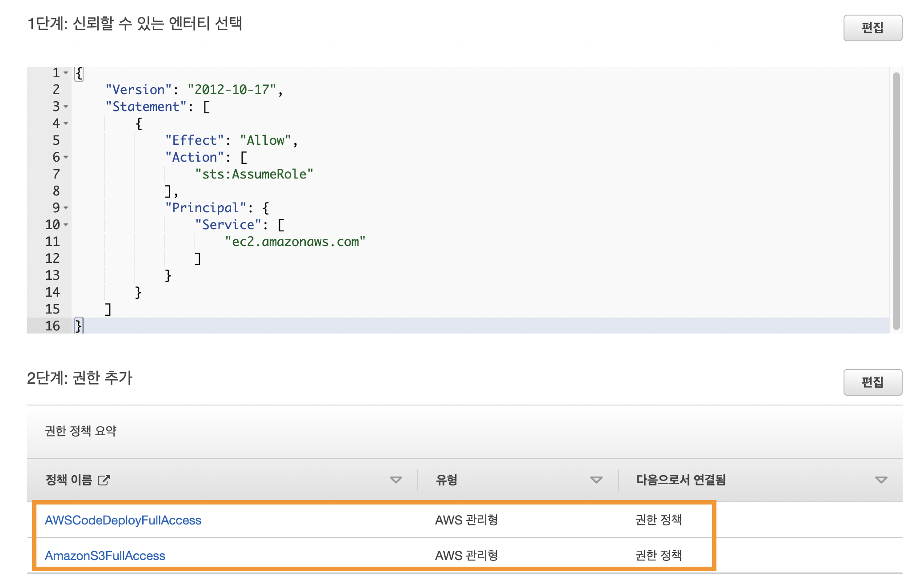Viewport: 920px width, 588px height.
Task: Collapse the fold arrow on line 1
Action: click(66, 73)
